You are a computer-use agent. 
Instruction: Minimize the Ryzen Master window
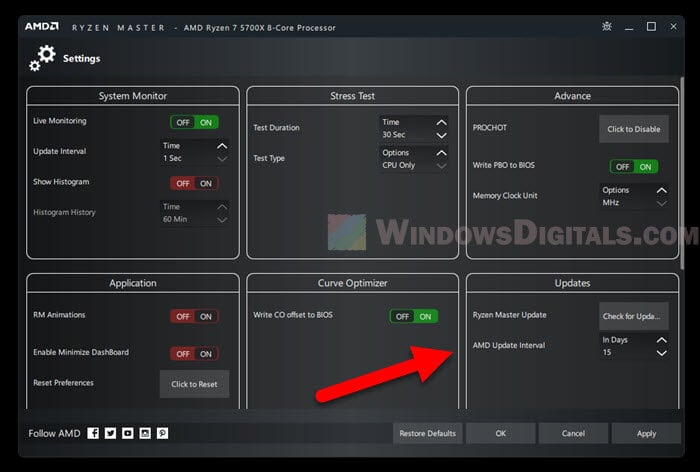pos(629,29)
